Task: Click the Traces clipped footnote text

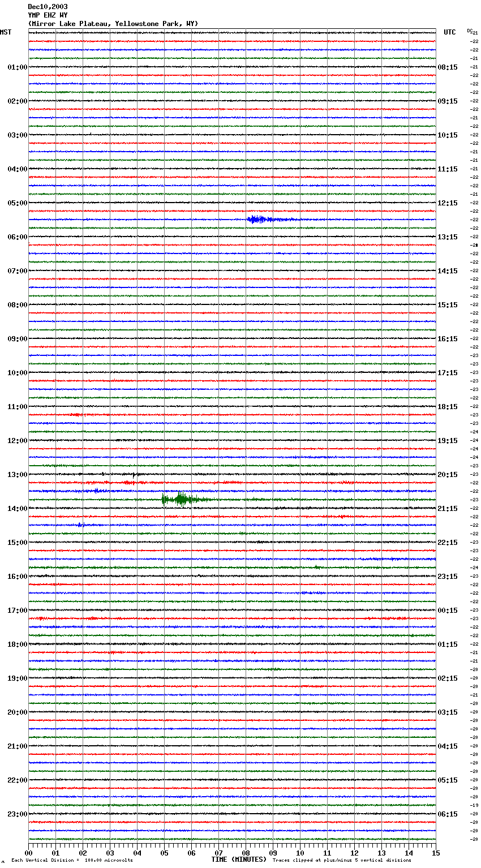Action: coord(342,860)
